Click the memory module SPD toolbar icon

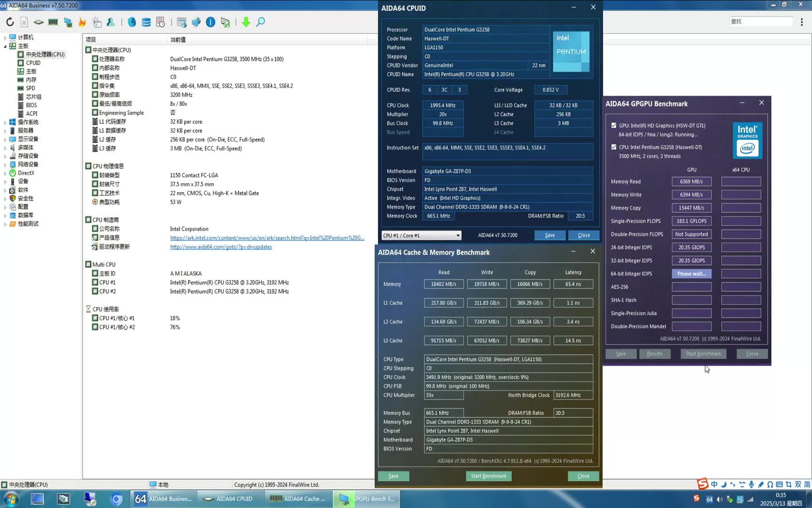coord(52,22)
